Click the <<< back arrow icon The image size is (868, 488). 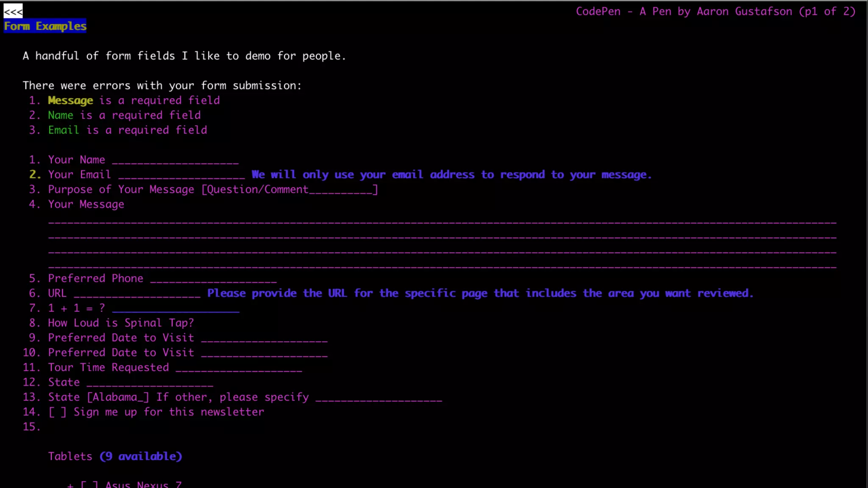point(13,11)
